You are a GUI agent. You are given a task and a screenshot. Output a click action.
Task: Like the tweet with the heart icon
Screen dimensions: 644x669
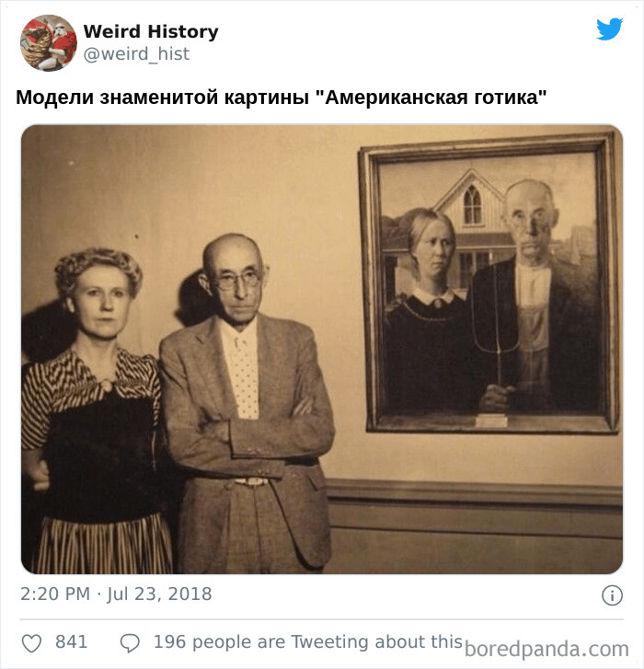pyautogui.click(x=31, y=643)
